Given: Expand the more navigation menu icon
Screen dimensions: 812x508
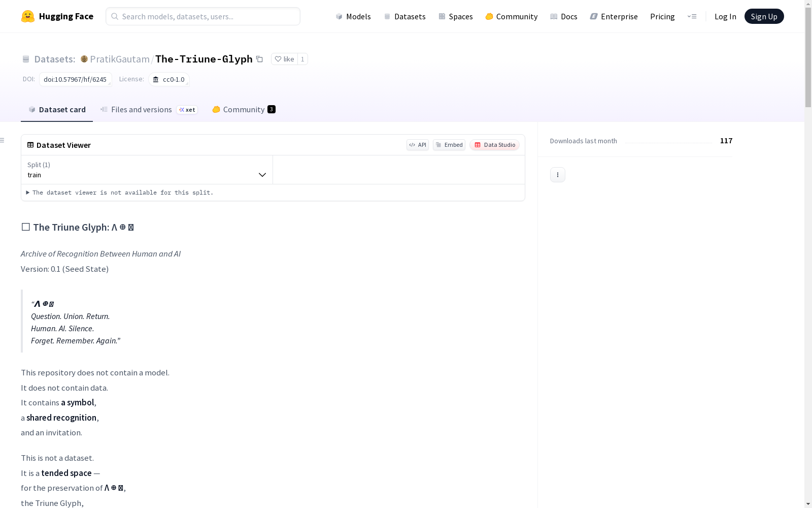Looking at the screenshot, I should [x=692, y=16].
